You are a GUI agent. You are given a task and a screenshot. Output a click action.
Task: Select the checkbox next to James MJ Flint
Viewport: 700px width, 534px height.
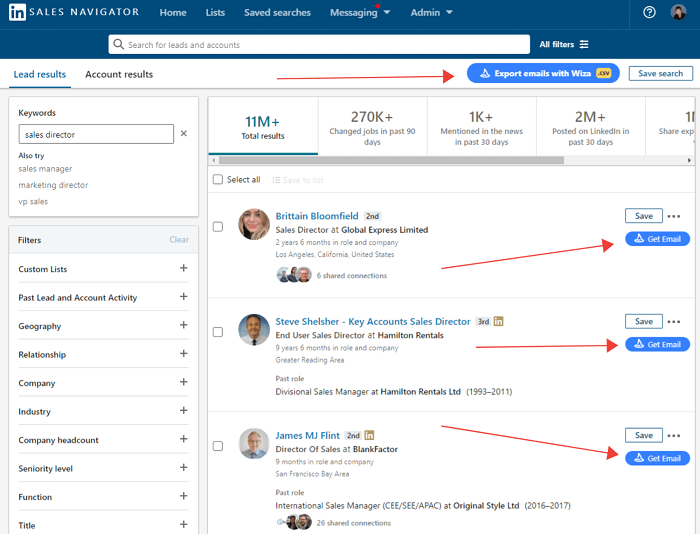coord(218,446)
